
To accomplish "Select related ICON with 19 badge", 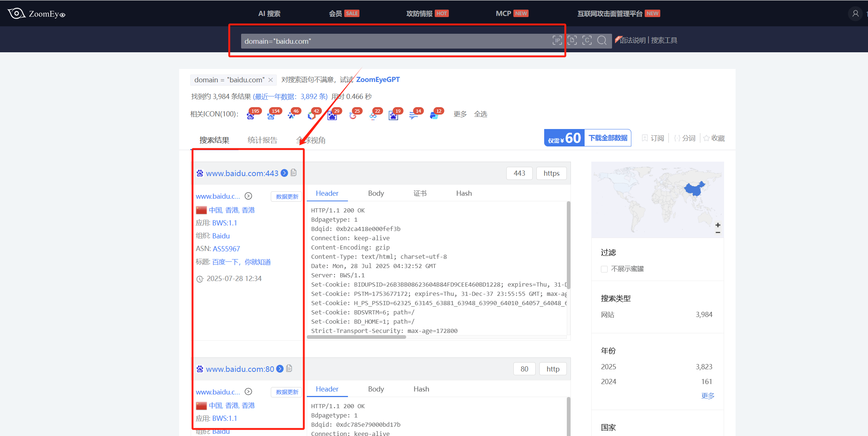I will [394, 116].
